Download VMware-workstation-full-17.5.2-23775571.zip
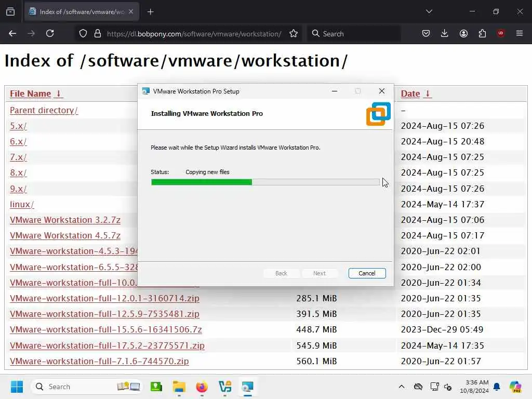The width and height of the screenshot is (532, 399). point(107,345)
